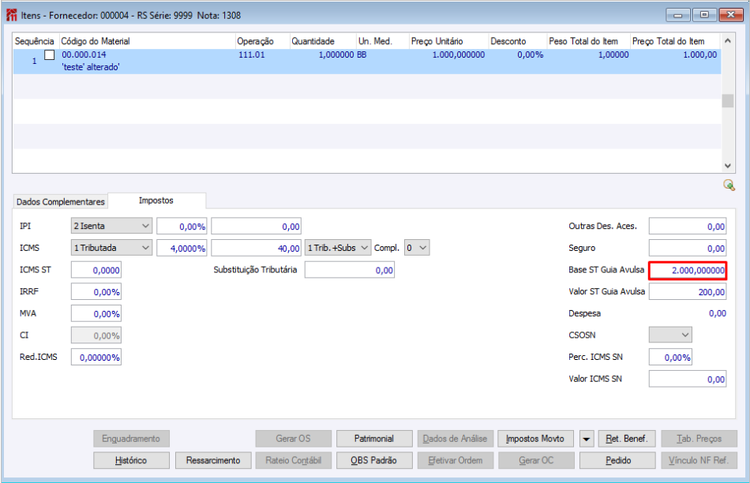Select the Impostos tab
Image resolution: width=750 pixels, height=483 pixels.
(x=156, y=200)
